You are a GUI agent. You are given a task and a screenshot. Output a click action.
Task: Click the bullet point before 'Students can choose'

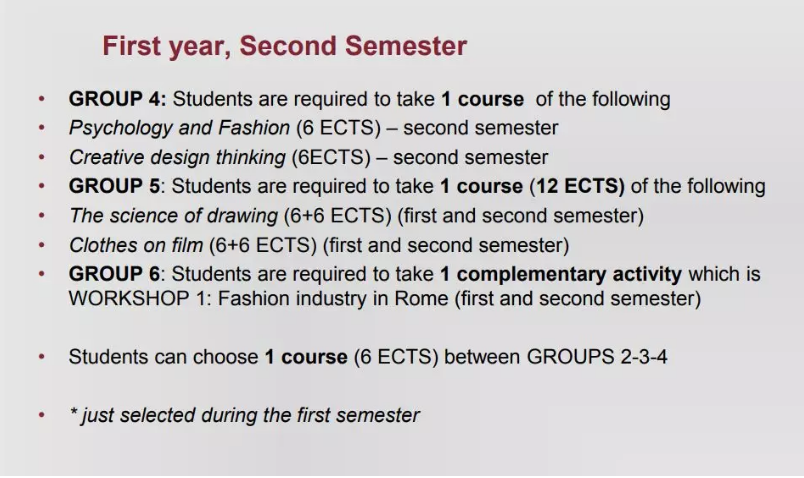click(41, 357)
